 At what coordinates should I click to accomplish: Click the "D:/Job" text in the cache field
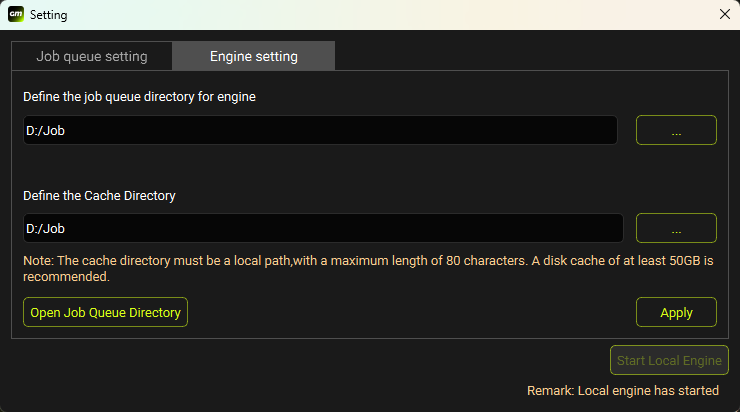(45, 229)
